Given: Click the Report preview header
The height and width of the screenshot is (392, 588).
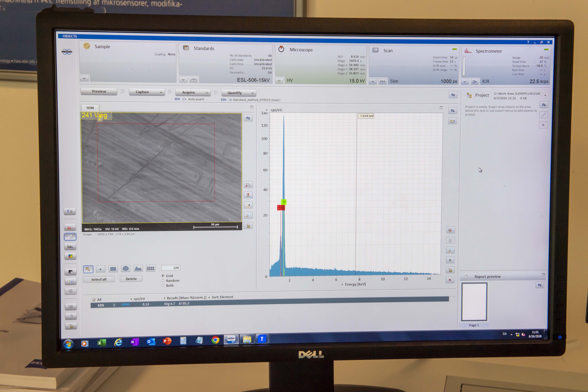Looking at the screenshot, I should pyautogui.click(x=487, y=276).
